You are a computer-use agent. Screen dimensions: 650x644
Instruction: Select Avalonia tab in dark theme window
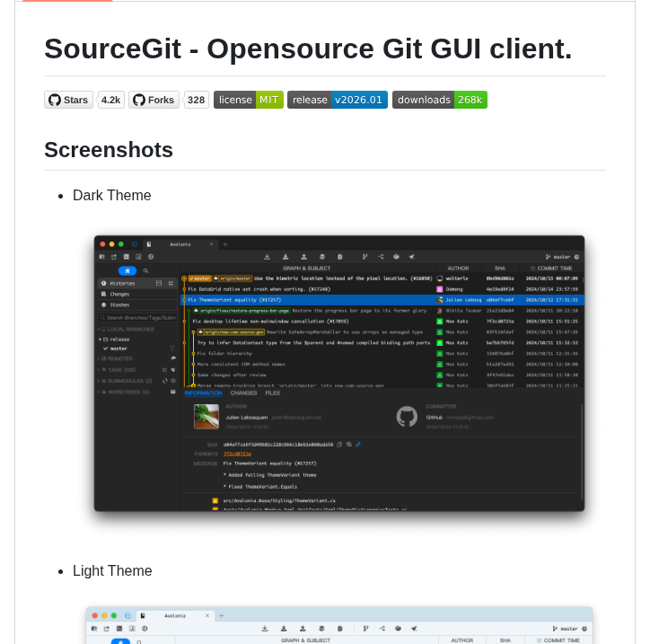click(180, 244)
